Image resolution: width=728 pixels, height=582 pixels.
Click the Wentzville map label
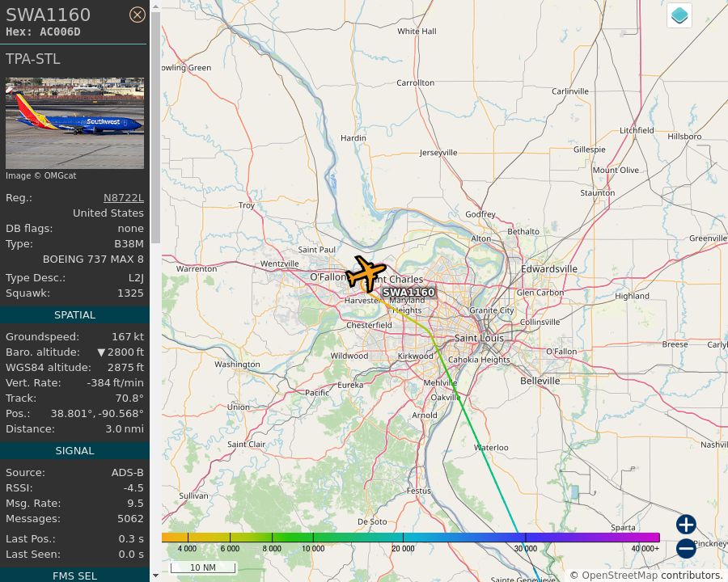(280, 264)
